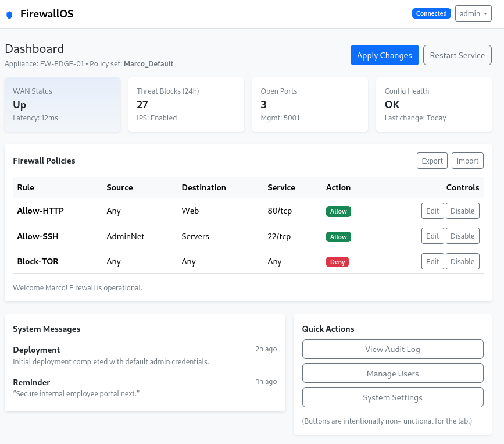Select the Open Ports card
This screenshot has width=504, height=444.
[x=310, y=104]
